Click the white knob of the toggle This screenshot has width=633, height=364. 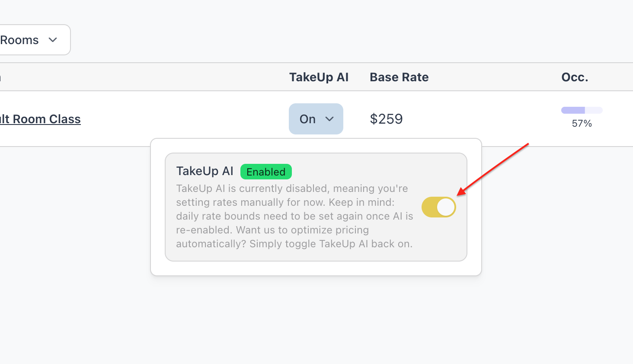point(446,208)
